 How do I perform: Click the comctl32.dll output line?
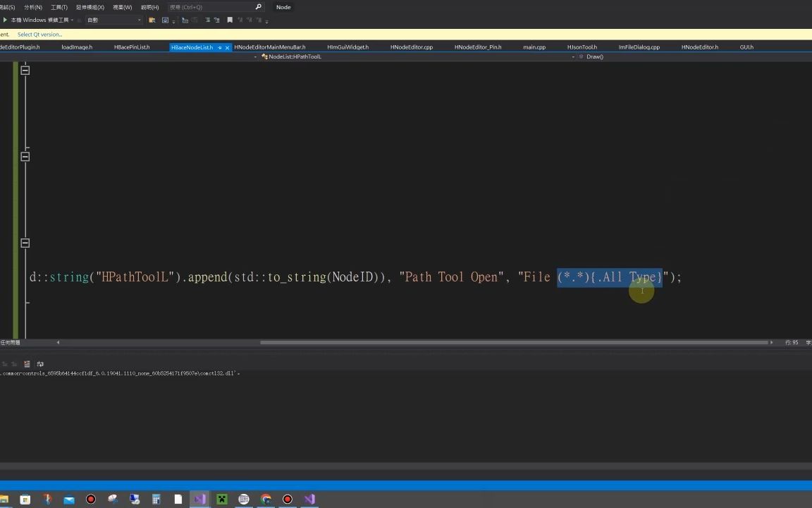click(120, 373)
